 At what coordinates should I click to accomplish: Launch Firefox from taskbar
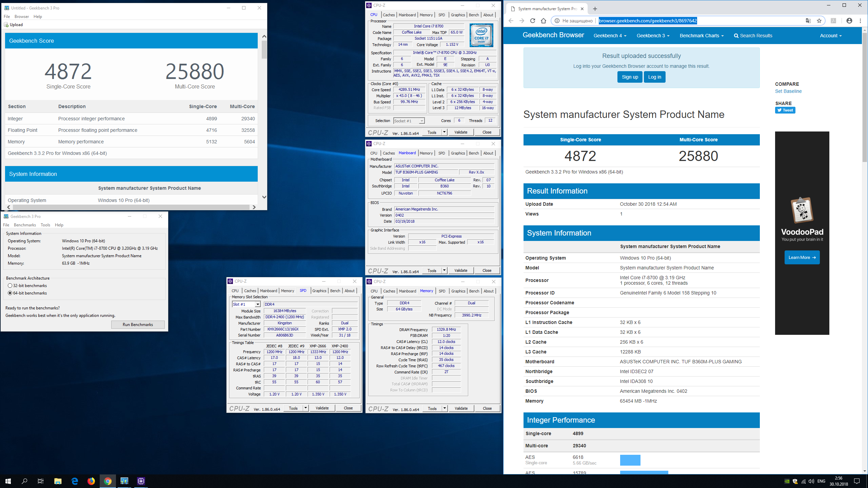pos(91,481)
